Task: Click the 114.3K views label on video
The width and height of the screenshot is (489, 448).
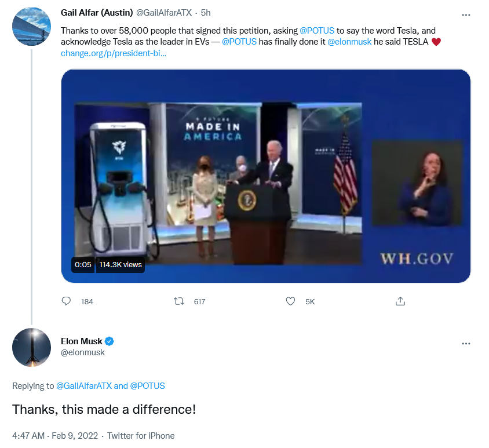Action: coord(120,264)
